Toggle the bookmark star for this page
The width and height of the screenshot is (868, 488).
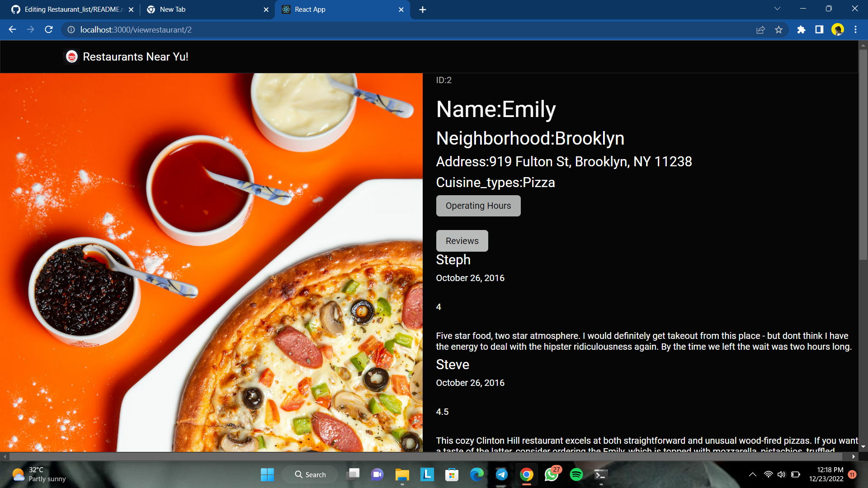pyautogui.click(x=779, y=30)
